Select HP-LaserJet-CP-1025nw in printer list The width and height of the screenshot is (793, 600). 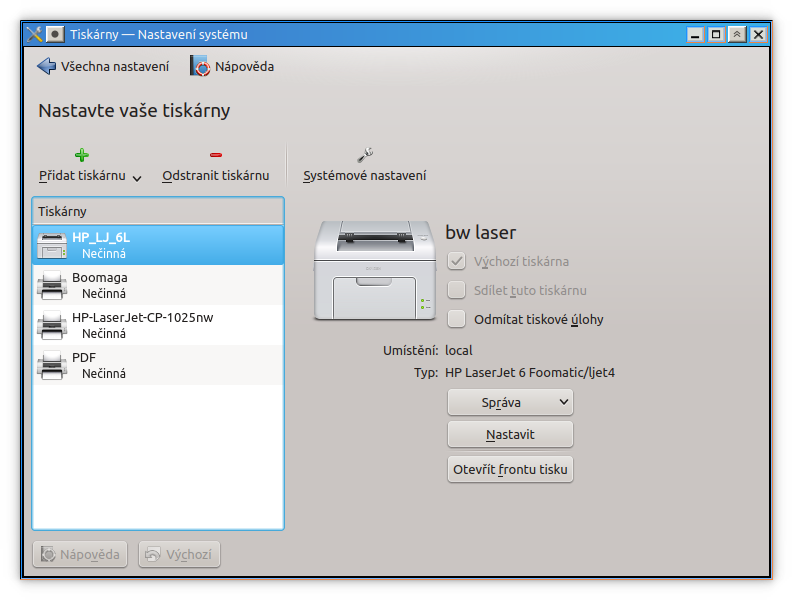[142, 318]
